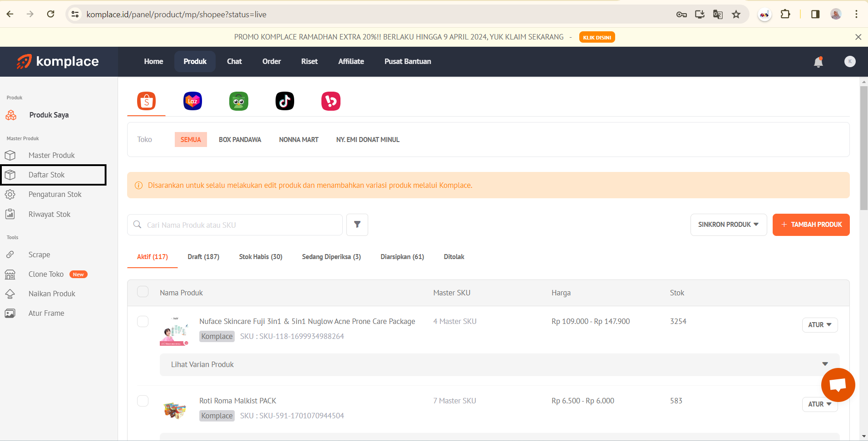The width and height of the screenshot is (868, 441).
Task: Filter stores by NY. EMI DONAT MINUL
Action: (x=368, y=140)
